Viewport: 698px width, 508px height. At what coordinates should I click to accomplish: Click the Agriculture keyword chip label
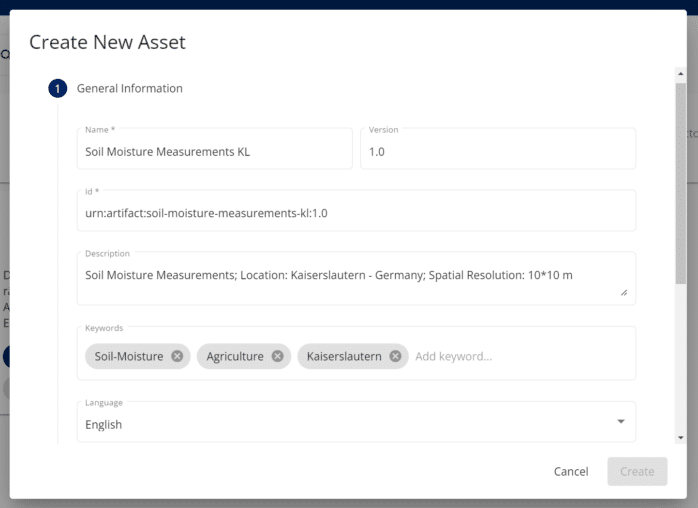(235, 356)
